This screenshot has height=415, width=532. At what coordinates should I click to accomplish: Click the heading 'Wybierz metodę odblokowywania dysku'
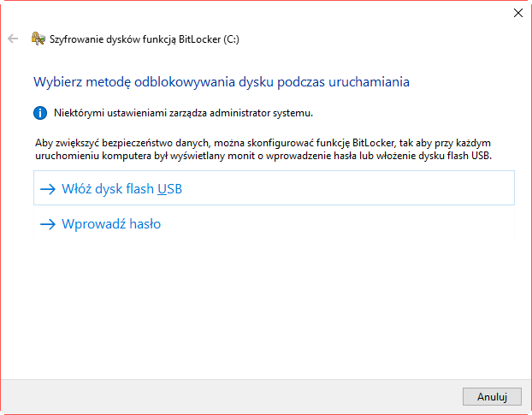click(x=222, y=82)
